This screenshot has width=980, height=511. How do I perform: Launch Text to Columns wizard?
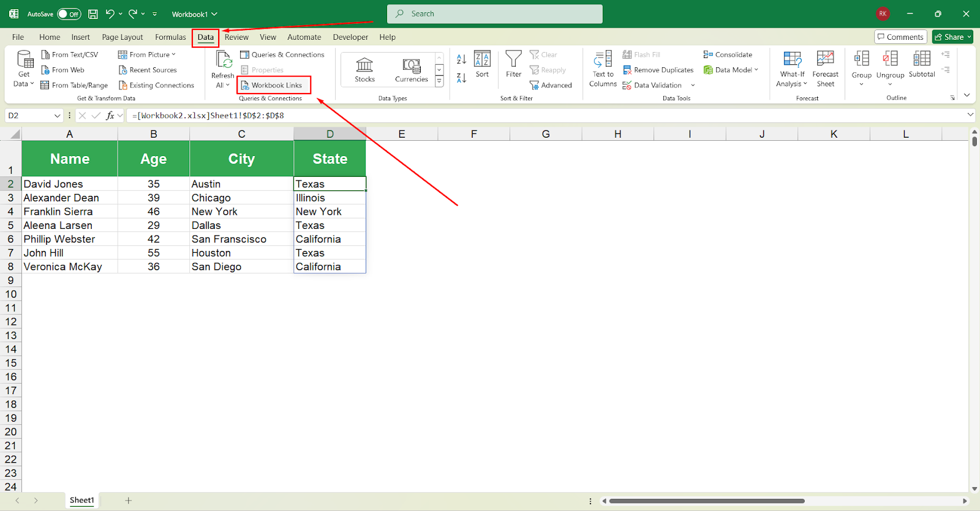603,69
